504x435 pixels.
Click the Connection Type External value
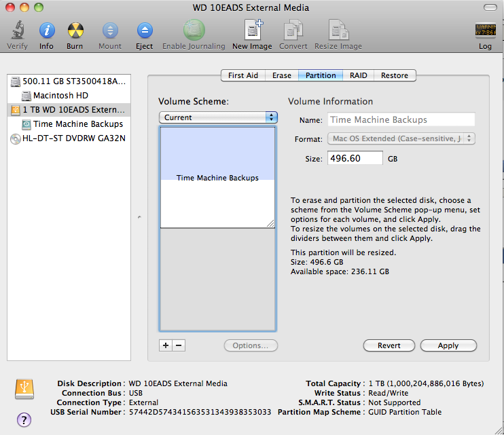144,402
